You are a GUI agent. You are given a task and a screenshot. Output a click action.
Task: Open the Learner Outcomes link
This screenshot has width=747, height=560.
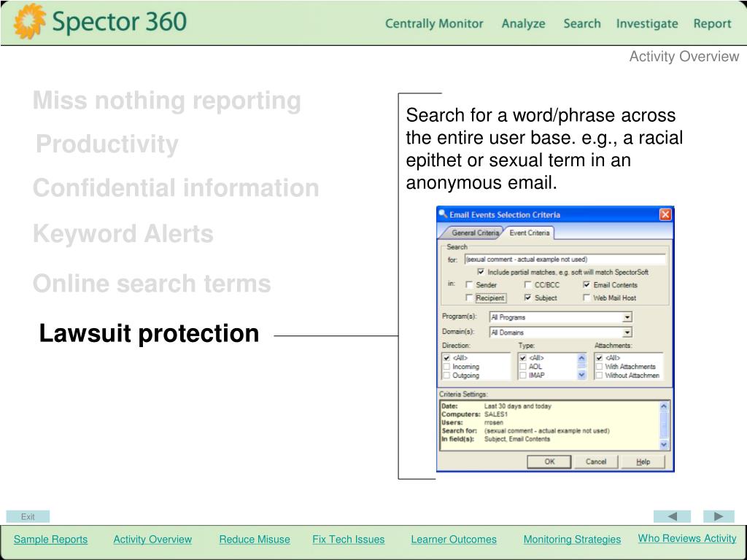pos(454,539)
